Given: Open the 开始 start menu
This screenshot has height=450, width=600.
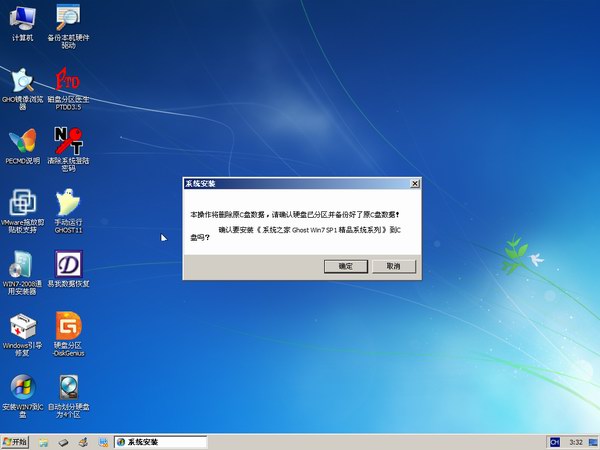Looking at the screenshot, I should click(x=16, y=441).
